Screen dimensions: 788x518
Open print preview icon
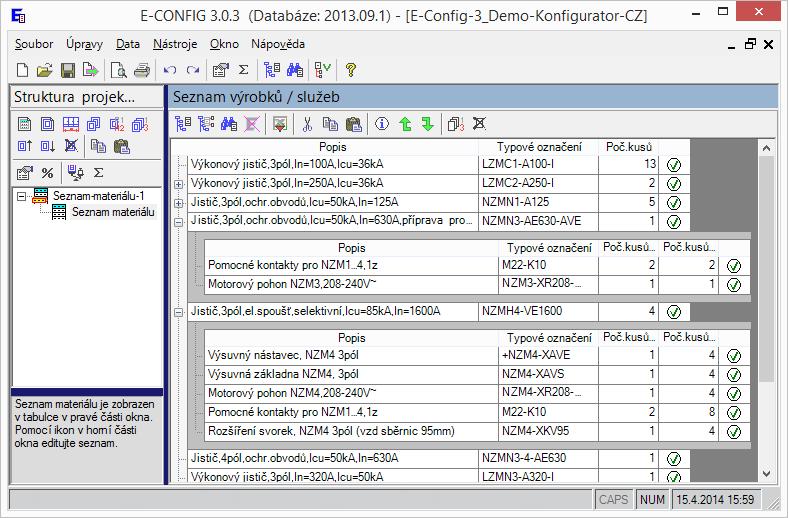click(119, 70)
